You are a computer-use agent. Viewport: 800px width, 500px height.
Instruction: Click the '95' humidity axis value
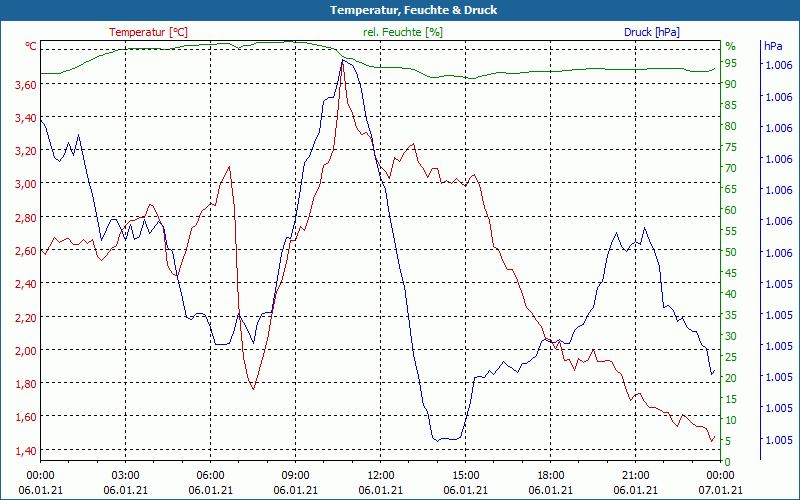[731, 63]
